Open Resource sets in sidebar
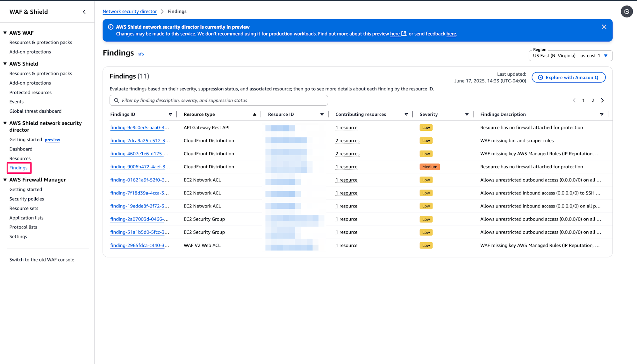The image size is (637, 364). [24, 208]
